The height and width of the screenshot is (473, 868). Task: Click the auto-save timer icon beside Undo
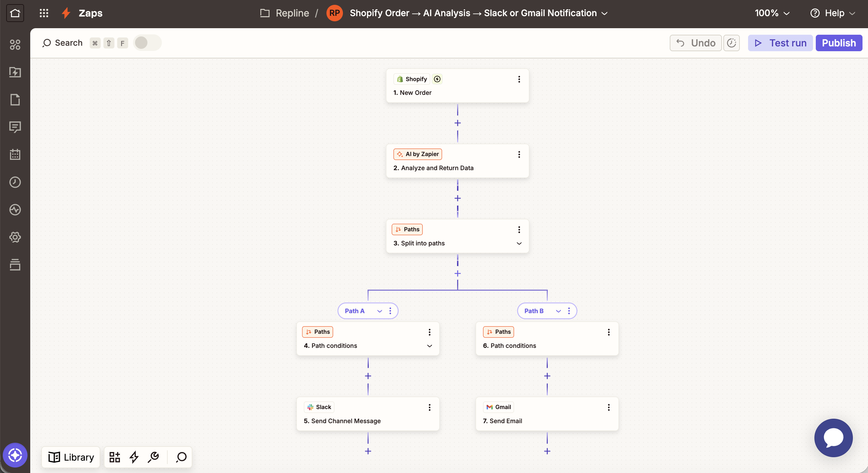(732, 43)
